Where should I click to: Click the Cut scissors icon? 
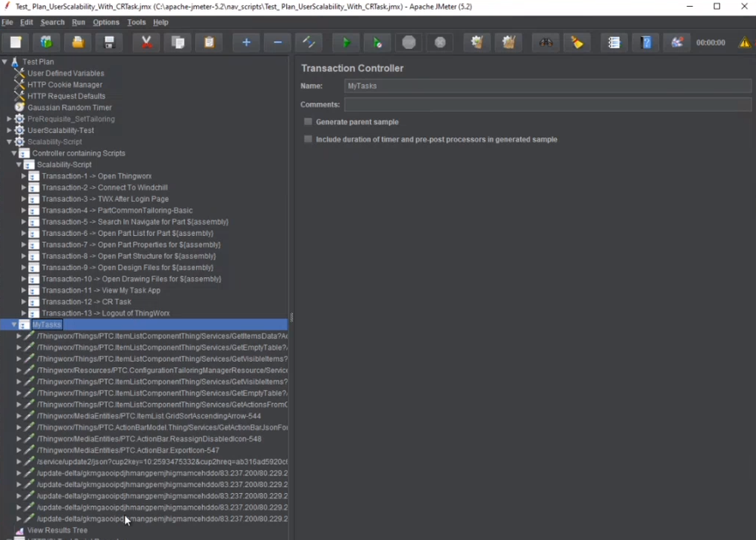[147, 42]
